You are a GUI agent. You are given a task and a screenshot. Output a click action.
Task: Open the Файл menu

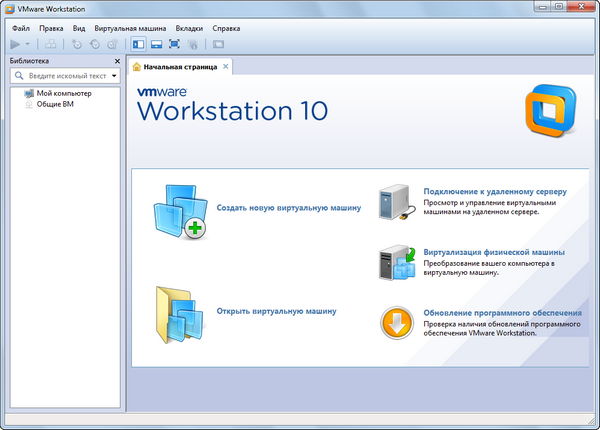pos(21,29)
